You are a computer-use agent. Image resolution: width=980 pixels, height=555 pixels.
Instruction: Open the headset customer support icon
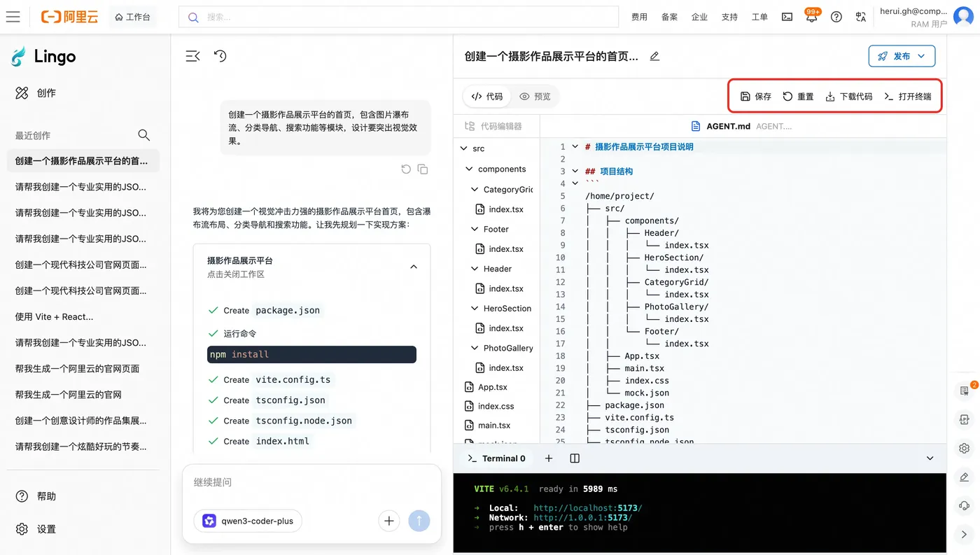click(x=965, y=505)
